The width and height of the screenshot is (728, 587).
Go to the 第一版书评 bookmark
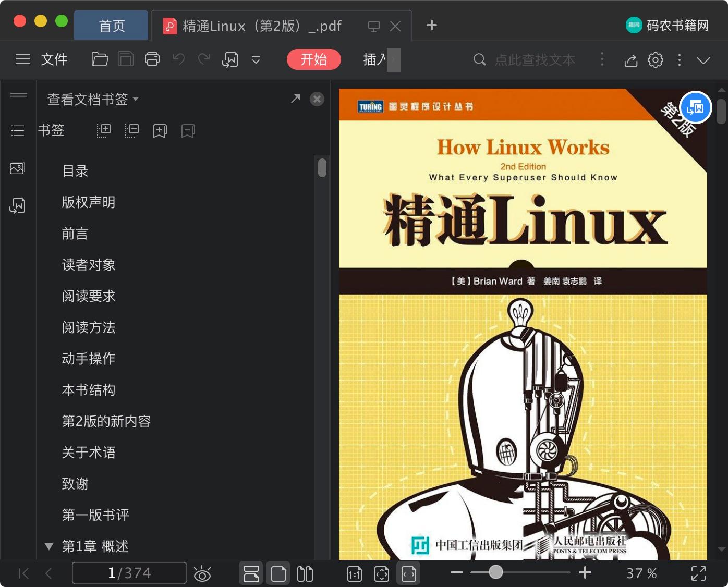(x=95, y=515)
